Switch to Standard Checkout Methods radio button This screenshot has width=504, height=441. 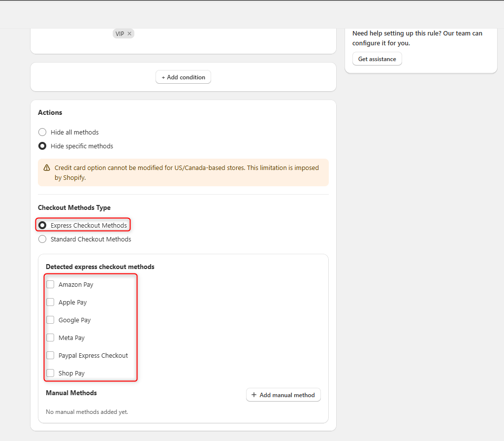point(42,239)
